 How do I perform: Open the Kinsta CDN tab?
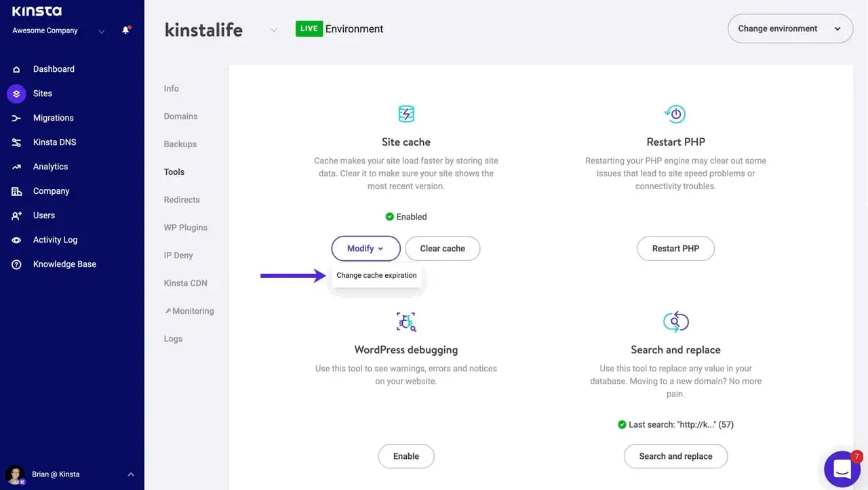[186, 283]
